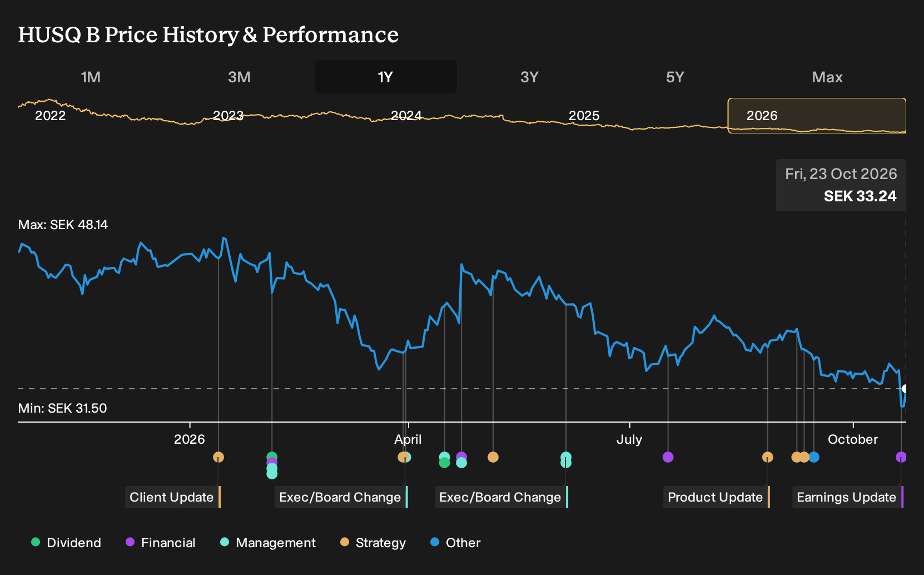
Task: Click the blue Other event marker
Action: [814, 457]
